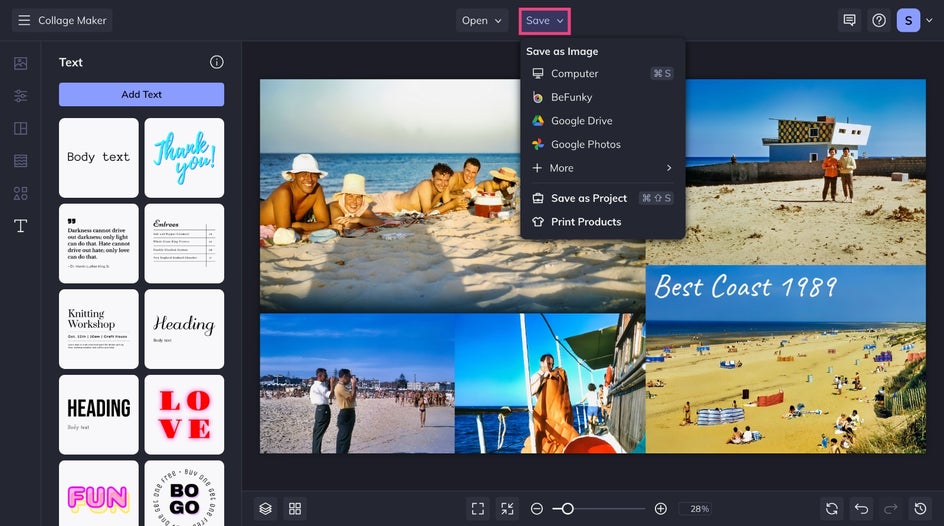Viewport: 944px width, 526px height.
Task: Open the help question mark icon
Action: tap(879, 20)
